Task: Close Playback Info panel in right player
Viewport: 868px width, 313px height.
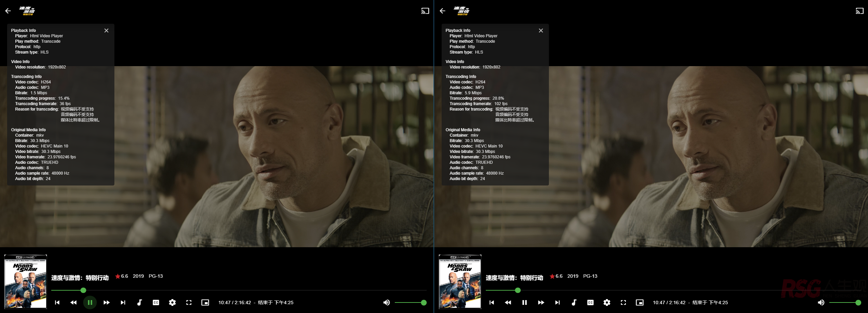Action: coord(541,31)
